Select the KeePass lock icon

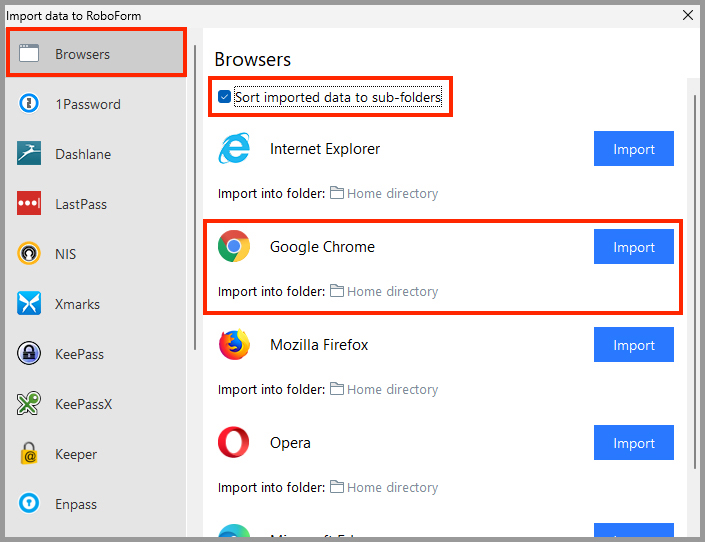tap(30, 354)
